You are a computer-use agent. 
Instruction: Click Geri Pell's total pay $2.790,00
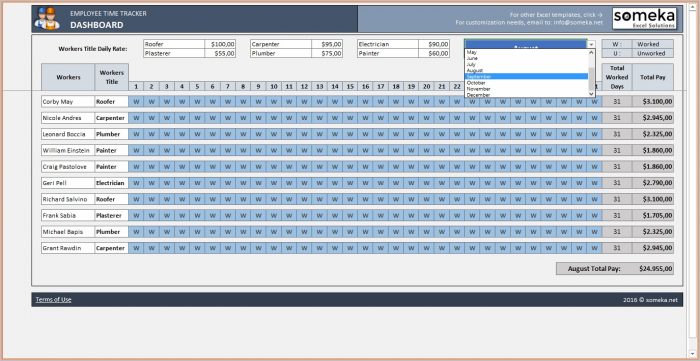pos(653,183)
